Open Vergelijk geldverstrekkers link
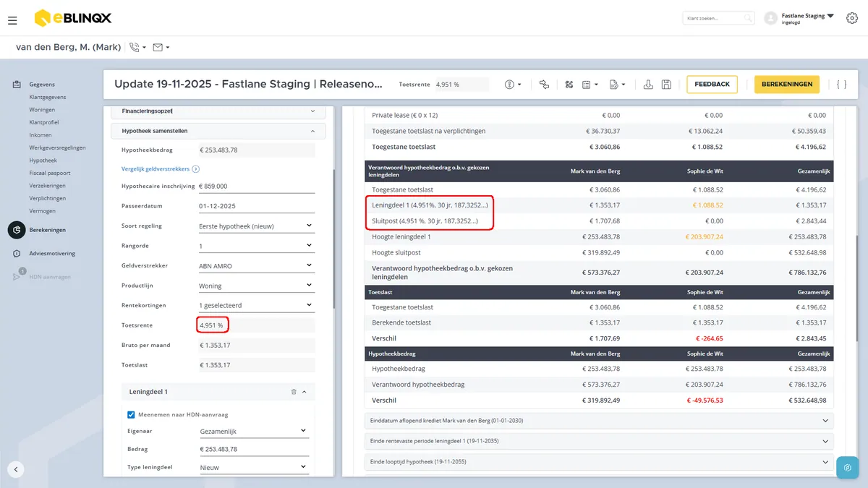This screenshot has height=488, width=868. (161, 168)
